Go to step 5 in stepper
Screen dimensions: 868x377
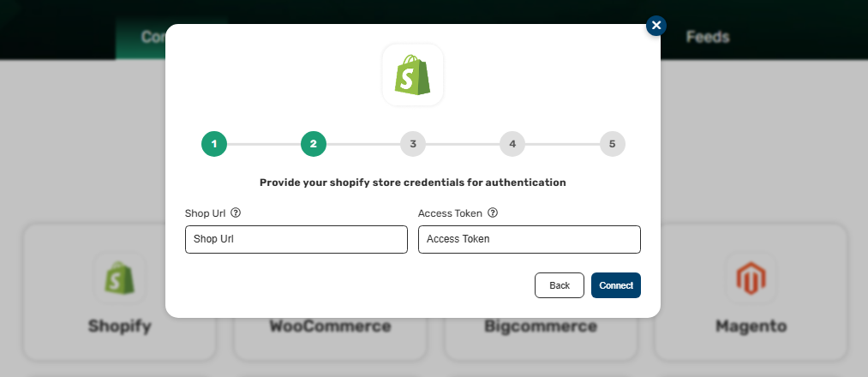point(613,144)
